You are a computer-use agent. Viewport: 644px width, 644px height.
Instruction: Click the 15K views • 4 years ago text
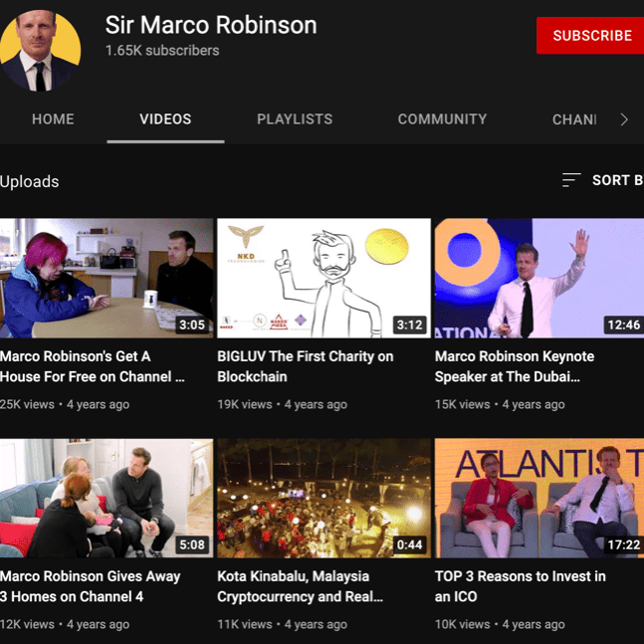click(500, 404)
